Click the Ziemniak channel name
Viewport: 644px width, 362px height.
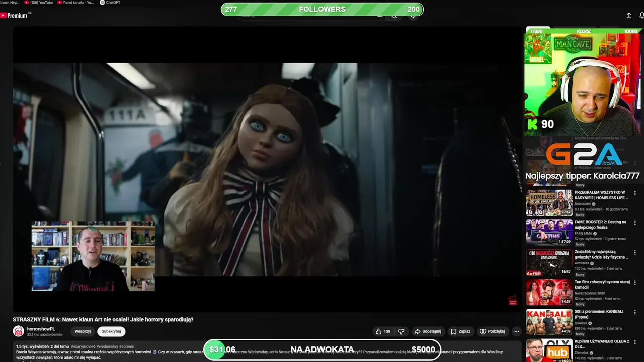[582, 353]
